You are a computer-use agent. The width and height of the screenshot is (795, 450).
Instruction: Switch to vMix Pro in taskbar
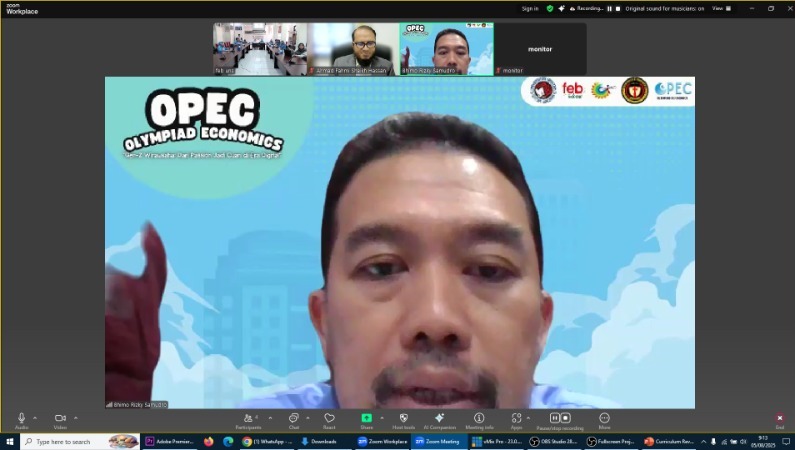pyautogui.click(x=497, y=441)
